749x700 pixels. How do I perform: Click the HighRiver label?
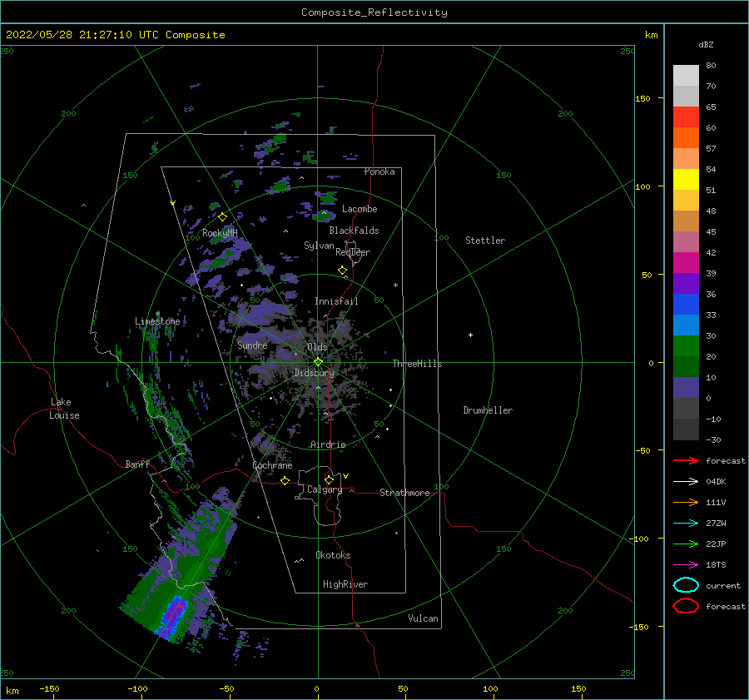tap(345, 584)
